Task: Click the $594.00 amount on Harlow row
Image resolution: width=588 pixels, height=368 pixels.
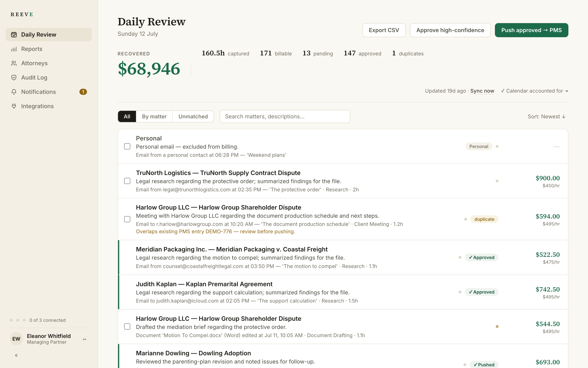Action: pyautogui.click(x=548, y=216)
